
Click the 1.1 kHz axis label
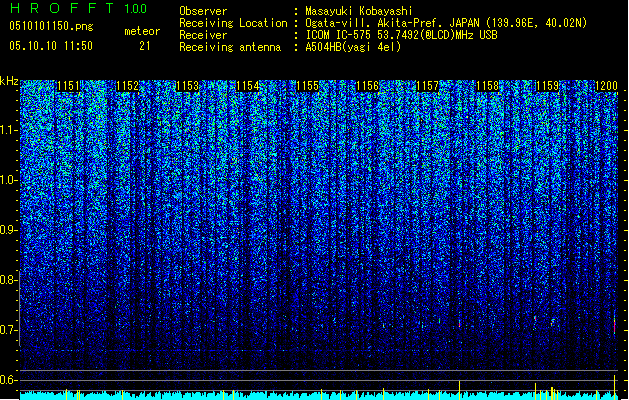pos(9,130)
